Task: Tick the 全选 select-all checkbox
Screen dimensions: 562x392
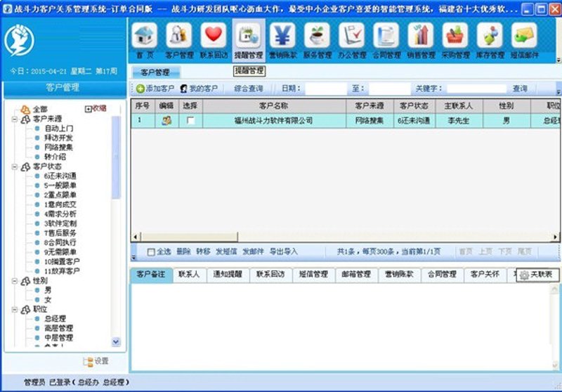Action: (151, 252)
